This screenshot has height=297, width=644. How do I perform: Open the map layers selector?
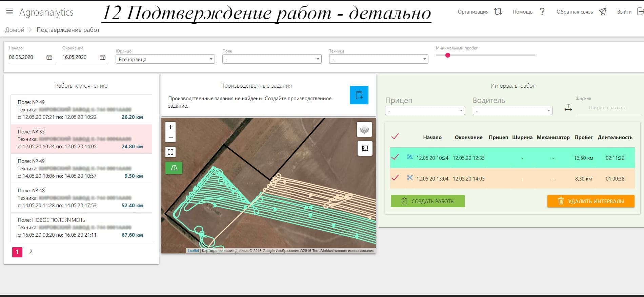tap(364, 130)
